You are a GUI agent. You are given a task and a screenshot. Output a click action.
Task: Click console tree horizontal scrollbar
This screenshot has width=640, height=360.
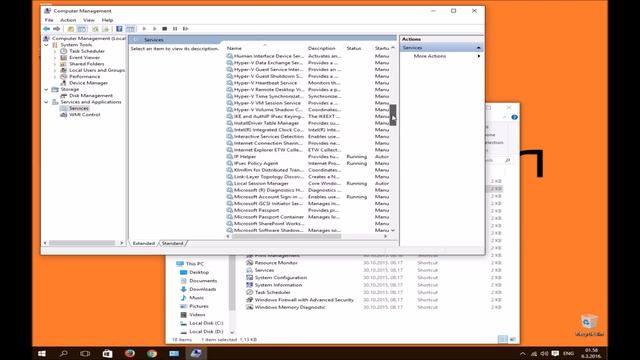click(x=82, y=243)
